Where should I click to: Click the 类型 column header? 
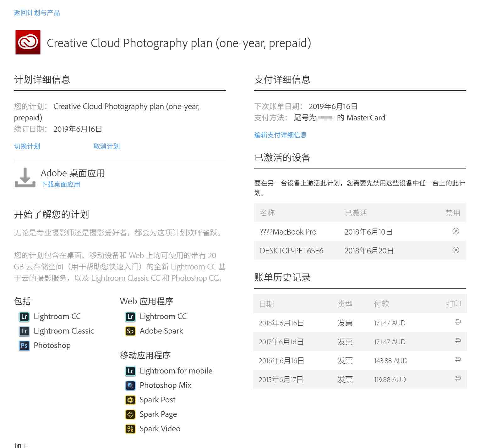pos(345,304)
